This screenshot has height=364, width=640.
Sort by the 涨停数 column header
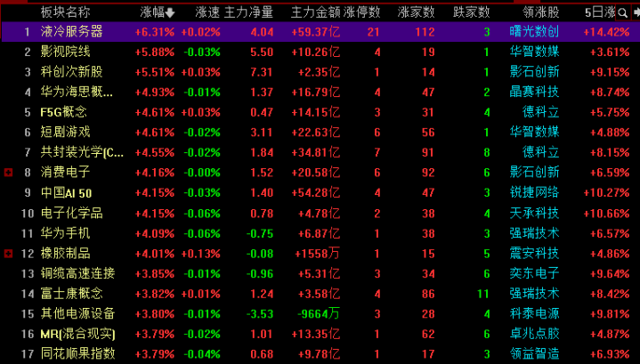tap(361, 12)
